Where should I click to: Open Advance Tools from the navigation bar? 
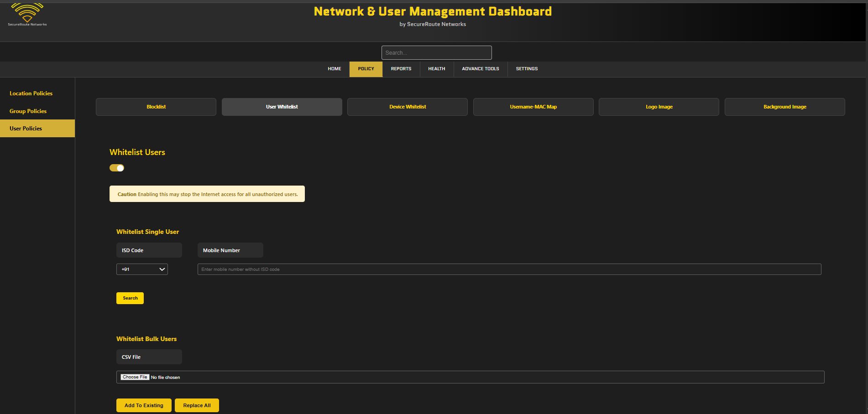480,69
